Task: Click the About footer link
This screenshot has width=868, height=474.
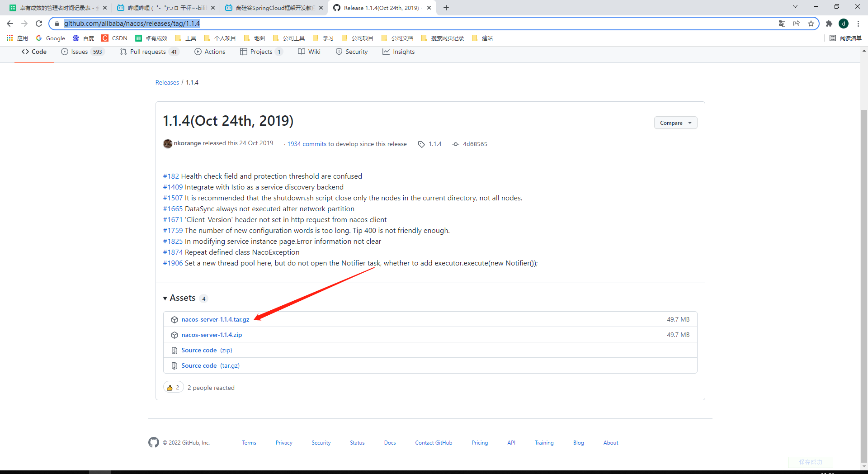Action: click(x=611, y=443)
